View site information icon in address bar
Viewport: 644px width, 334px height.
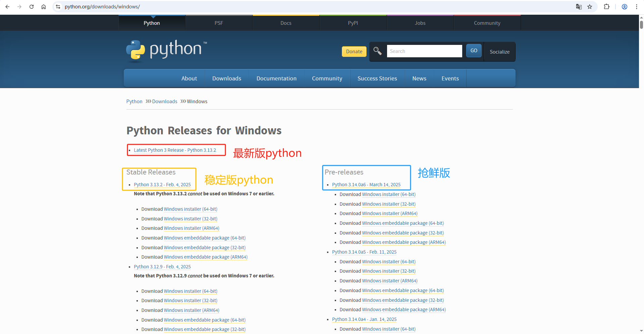pos(58,7)
